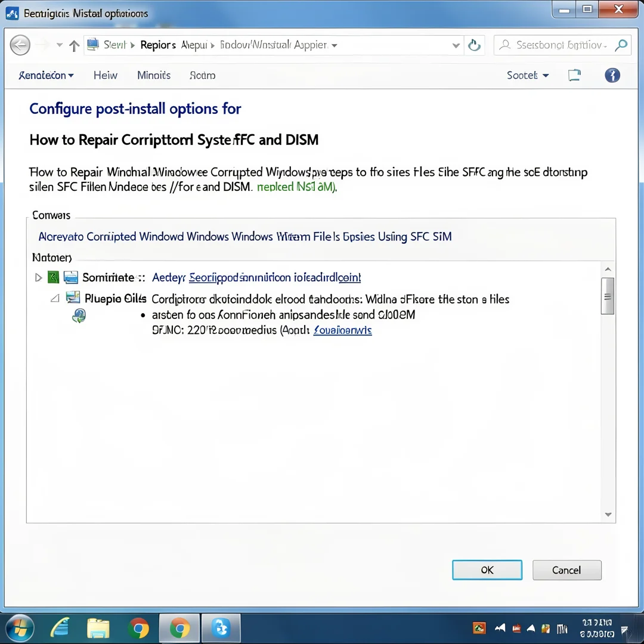The height and width of the screenshot is (644, 644).
Task: Expand dropdown after 'Appier' breadcrumb
Action: [x=335, y=45]
